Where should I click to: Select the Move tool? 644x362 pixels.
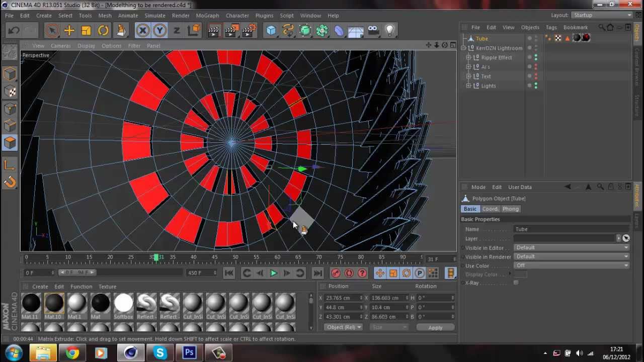coord(69,31)
